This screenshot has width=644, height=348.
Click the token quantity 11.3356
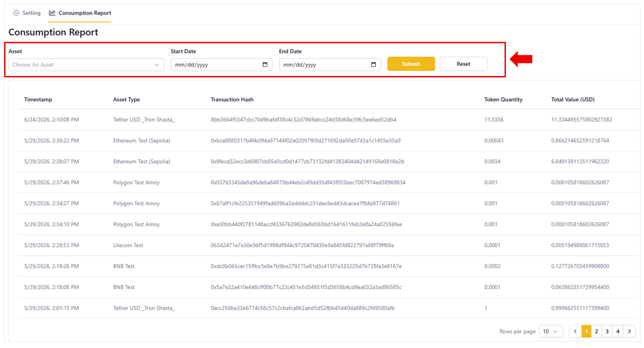click(x=494, y=120)
